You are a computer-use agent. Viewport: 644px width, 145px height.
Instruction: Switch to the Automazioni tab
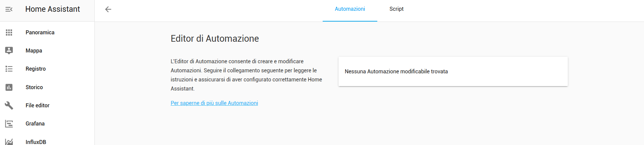click(350, 9)
